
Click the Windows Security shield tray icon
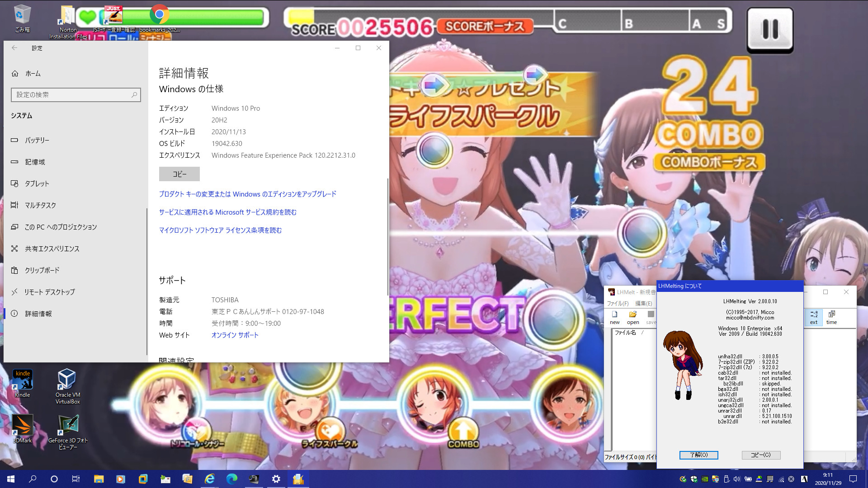coord(693,479)
